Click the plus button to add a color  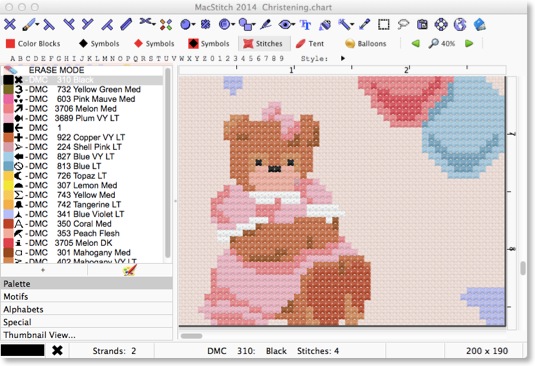point(43,270)
